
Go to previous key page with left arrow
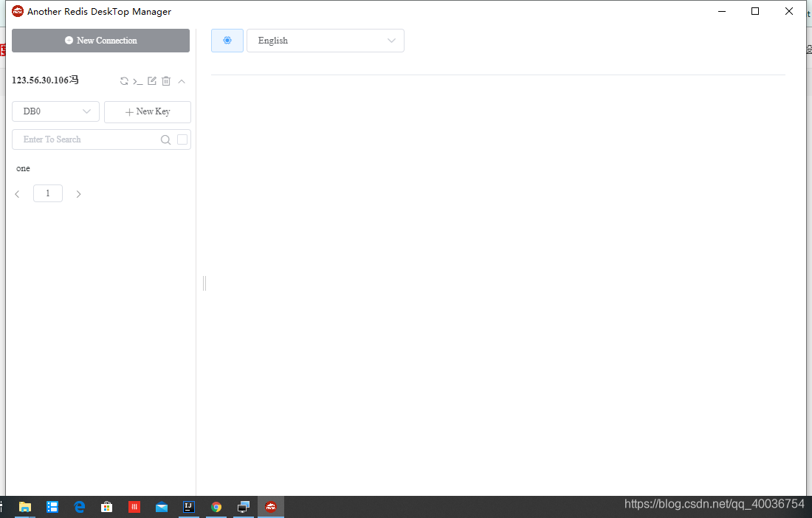coord(17,193)
